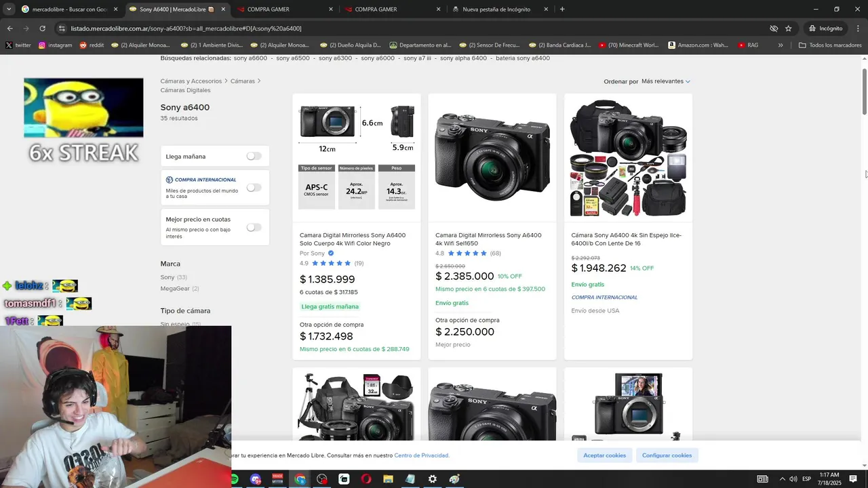Open the Departamento en al... bookmark
This screenshot has height=488, width=868.
pos(420,45)
